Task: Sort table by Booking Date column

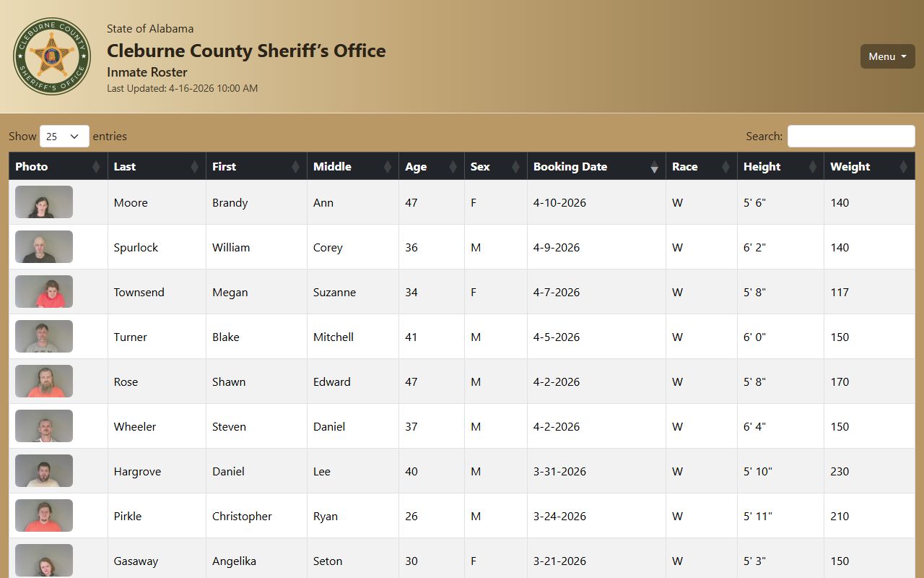Action: [x=596, y=166]
